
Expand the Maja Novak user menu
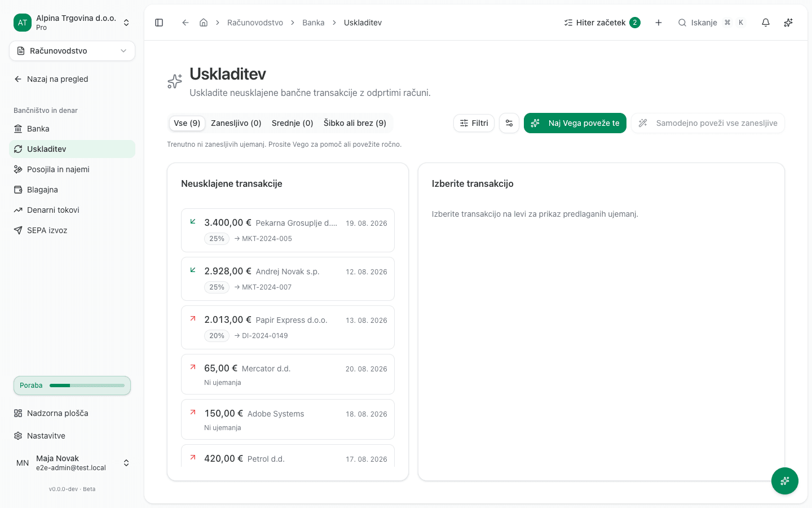pos(72,463)
